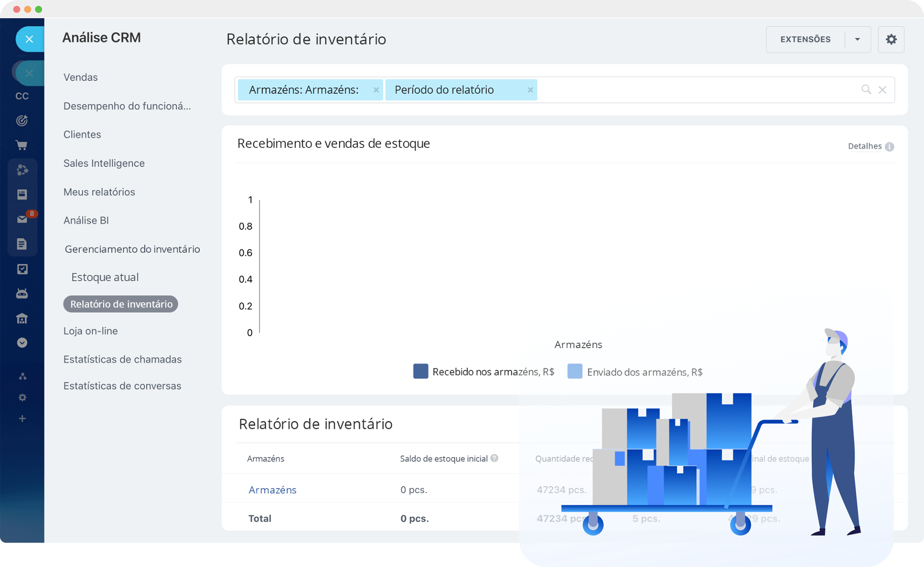The width and height of the screenshot is (924, 567).
Task: Open the robot automation icon in sidebar
Action: point(22,293)
